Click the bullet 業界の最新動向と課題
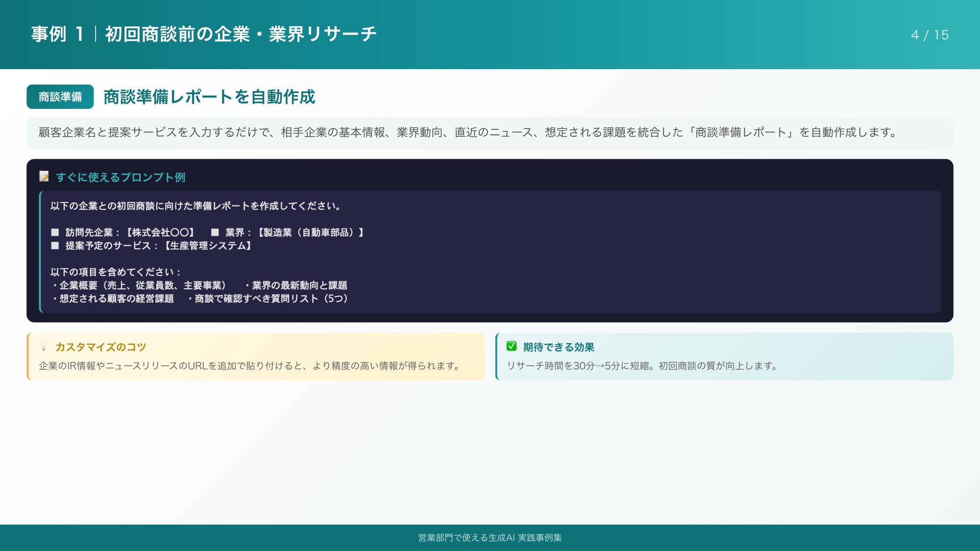980x551 pixels. point(295,285)
